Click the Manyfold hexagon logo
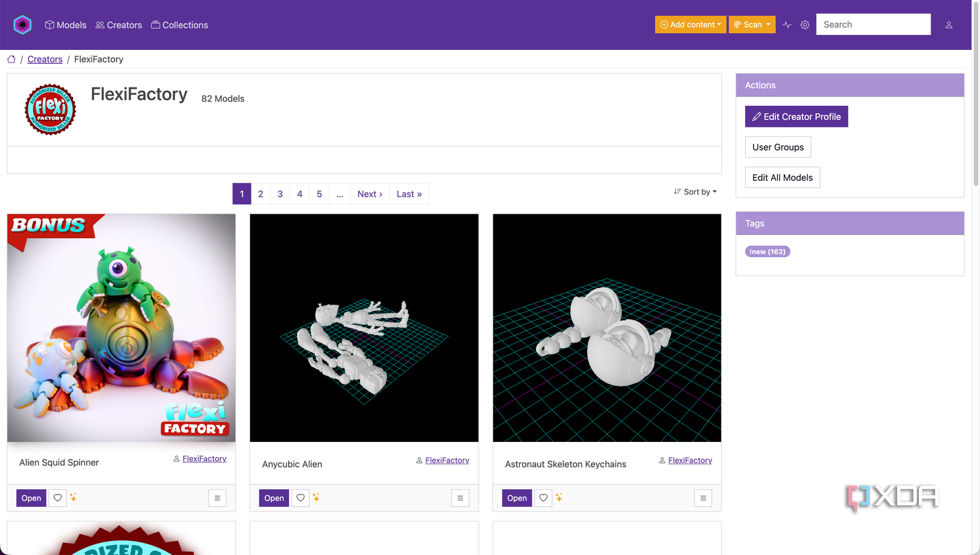 [x=22, y=24]
